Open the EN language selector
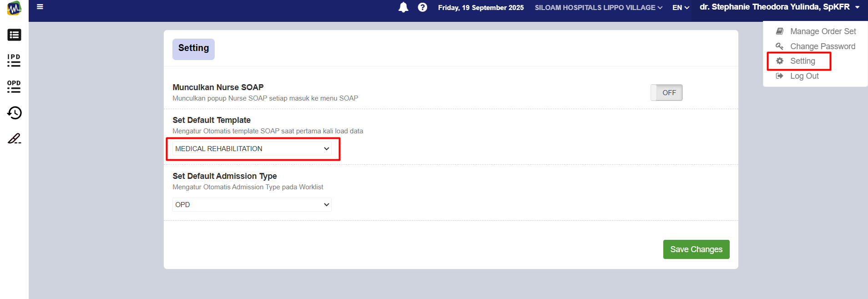The height and width of the screenshot is (299, 868). [681, 8]
